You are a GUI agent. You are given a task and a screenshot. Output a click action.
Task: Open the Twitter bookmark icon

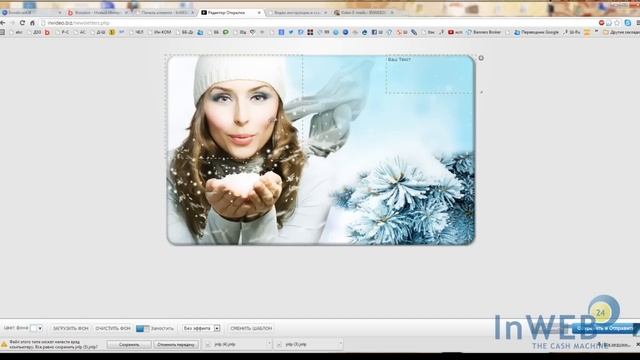coord(291,32)
